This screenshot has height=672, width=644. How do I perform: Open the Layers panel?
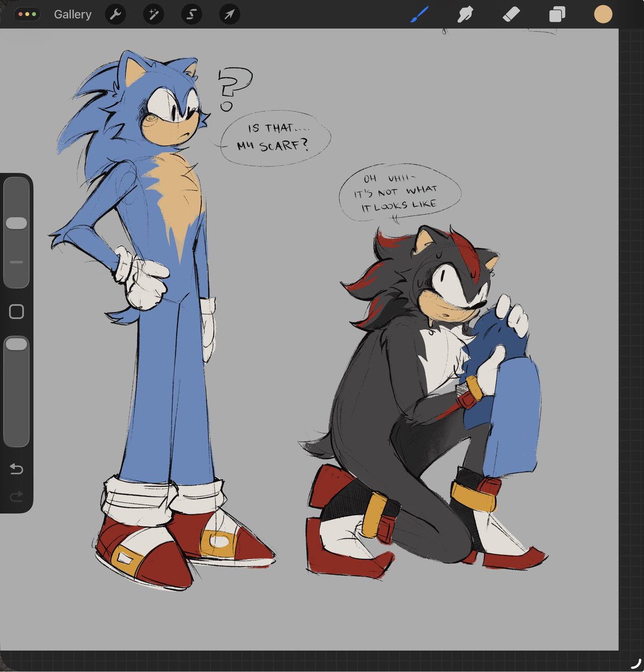click(557, 15)
